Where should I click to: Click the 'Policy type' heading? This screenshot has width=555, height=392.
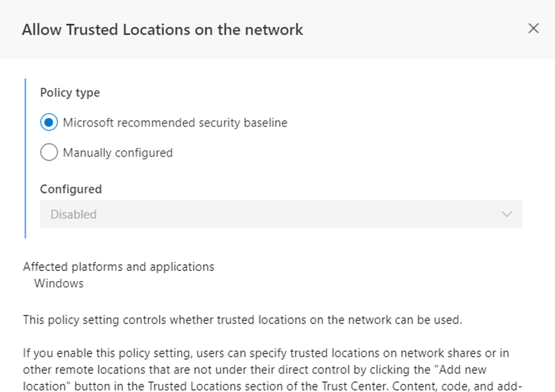point(70,93)
